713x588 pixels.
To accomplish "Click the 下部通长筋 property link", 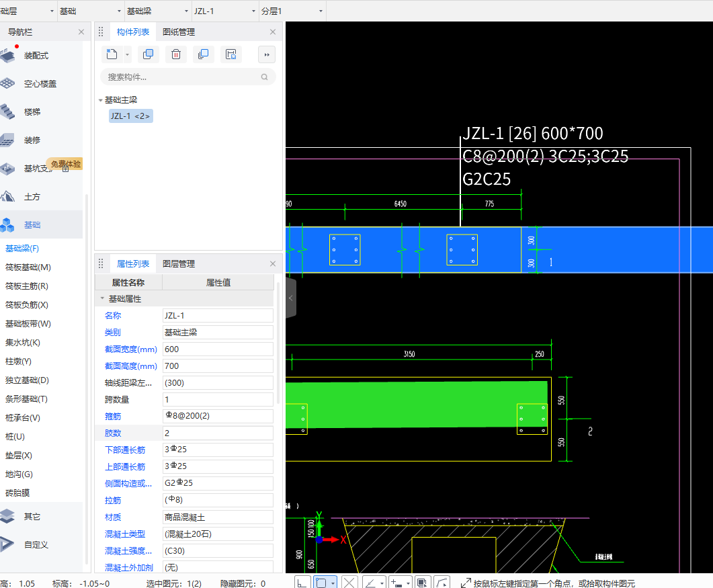I will click(x=124, y=450).
